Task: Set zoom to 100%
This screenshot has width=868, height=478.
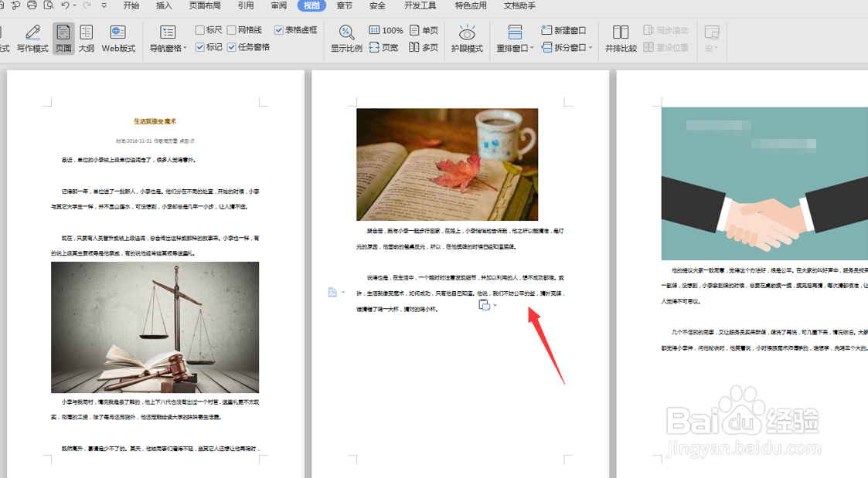Action: click(x=386, y=30)
